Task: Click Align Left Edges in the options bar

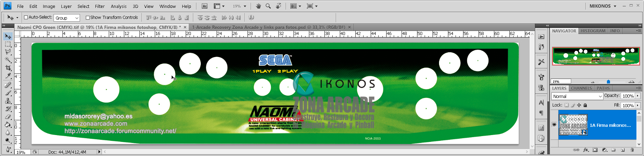Action: click(x=173, y=18)
